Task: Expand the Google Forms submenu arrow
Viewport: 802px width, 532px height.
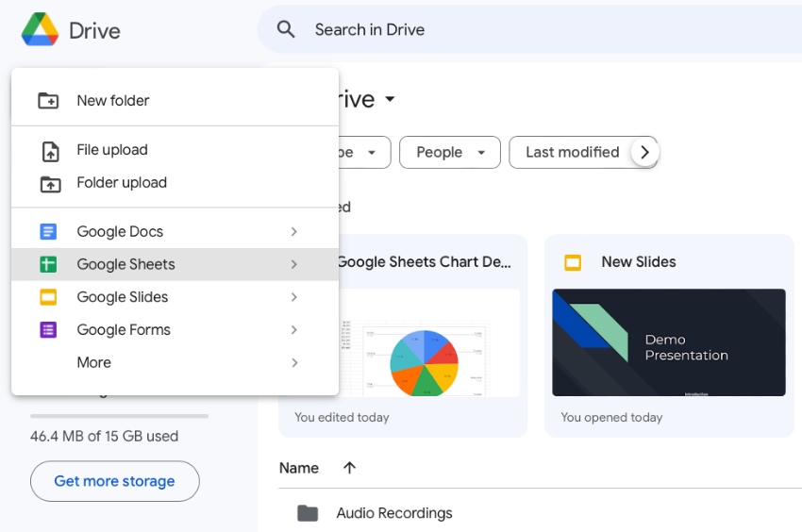Action: click(294, 329)
